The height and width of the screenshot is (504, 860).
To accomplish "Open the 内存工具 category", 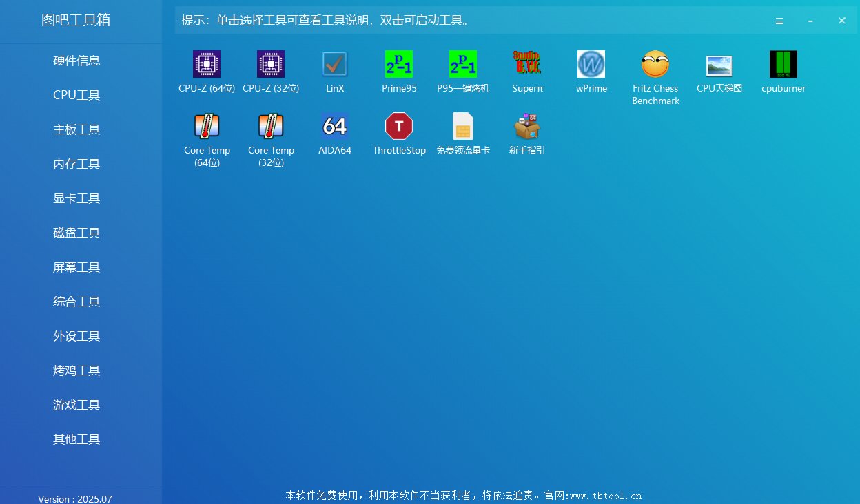I will click(76, 164).
